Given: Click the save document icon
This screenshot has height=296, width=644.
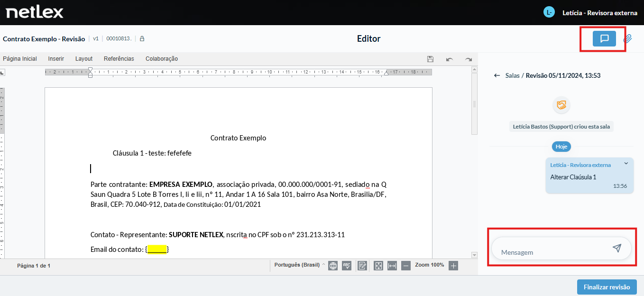Looking at the screenshot, I should (x=430, y=59).
